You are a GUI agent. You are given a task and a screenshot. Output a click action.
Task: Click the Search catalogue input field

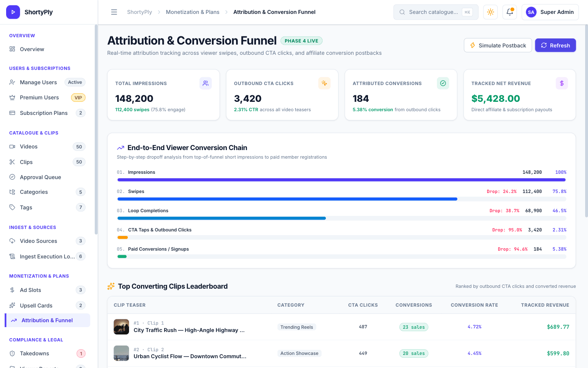tap(436, 12)
